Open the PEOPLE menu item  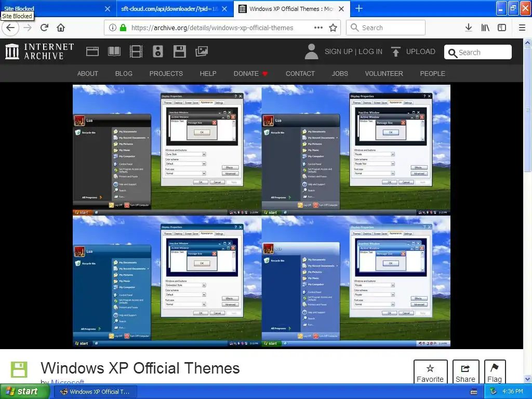pos(432,73)
